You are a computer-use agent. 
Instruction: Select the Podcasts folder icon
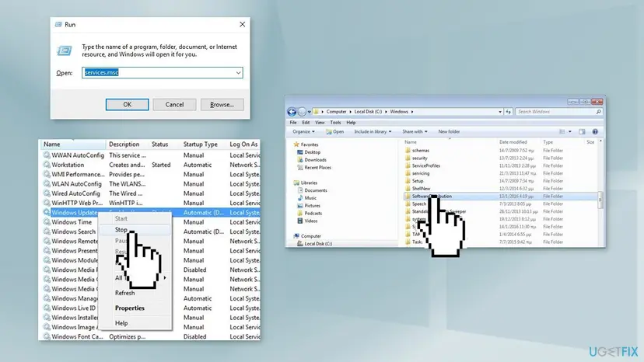(299, 213)
